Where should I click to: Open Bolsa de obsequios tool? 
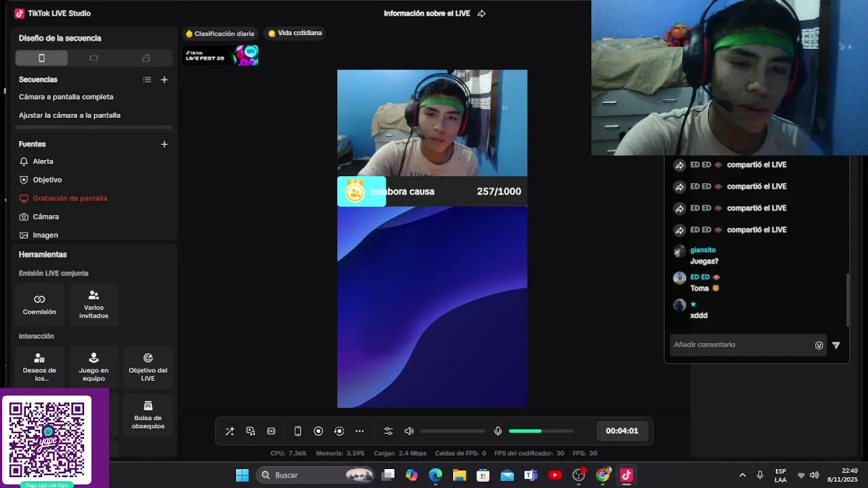coord(148,415)
